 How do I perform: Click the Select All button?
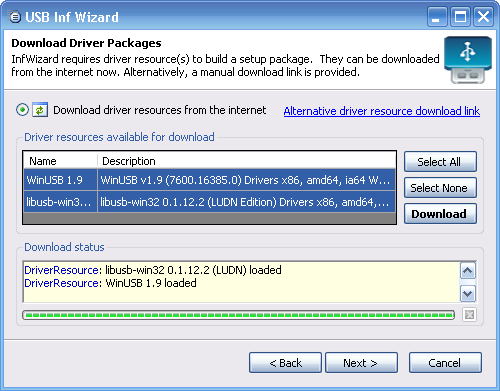point(440,162)
